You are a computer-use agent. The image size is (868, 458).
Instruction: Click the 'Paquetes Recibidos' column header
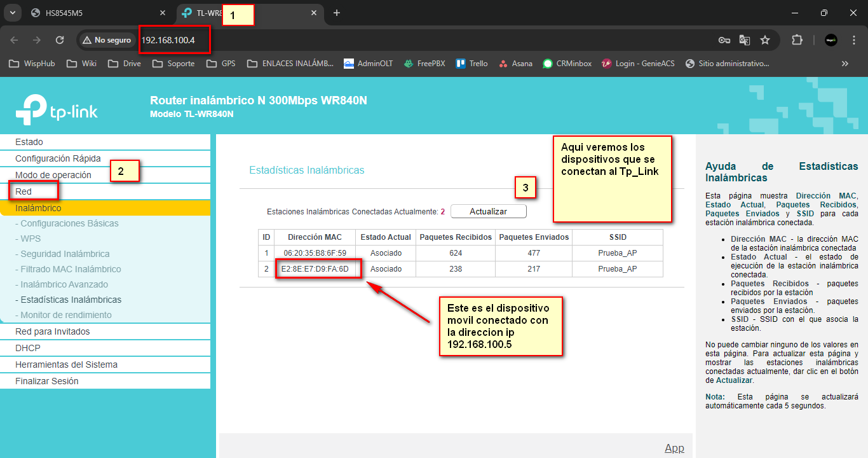click(455, 237)
